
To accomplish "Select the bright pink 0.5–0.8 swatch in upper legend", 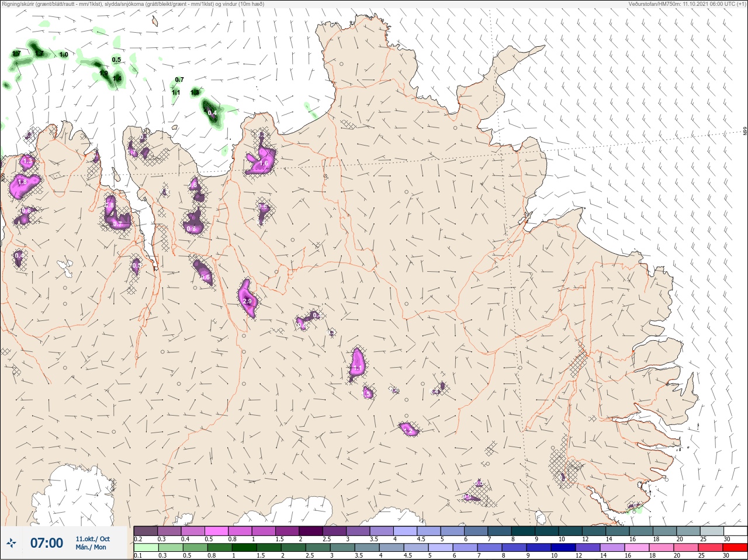I will (x=216, y=531).
